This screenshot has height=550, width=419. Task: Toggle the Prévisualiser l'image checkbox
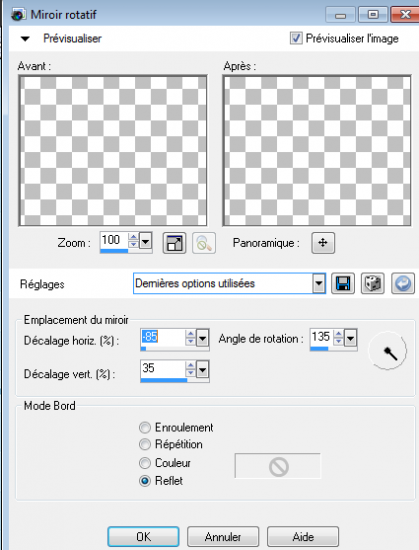[296, 38]
